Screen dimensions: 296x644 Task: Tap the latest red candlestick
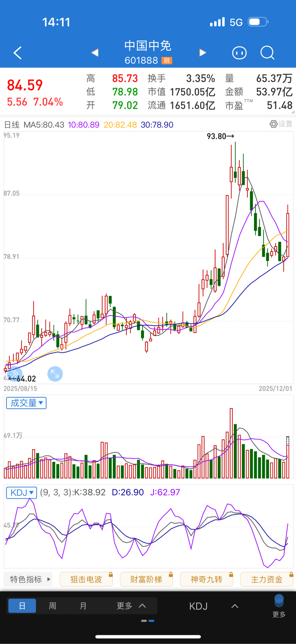288,235
